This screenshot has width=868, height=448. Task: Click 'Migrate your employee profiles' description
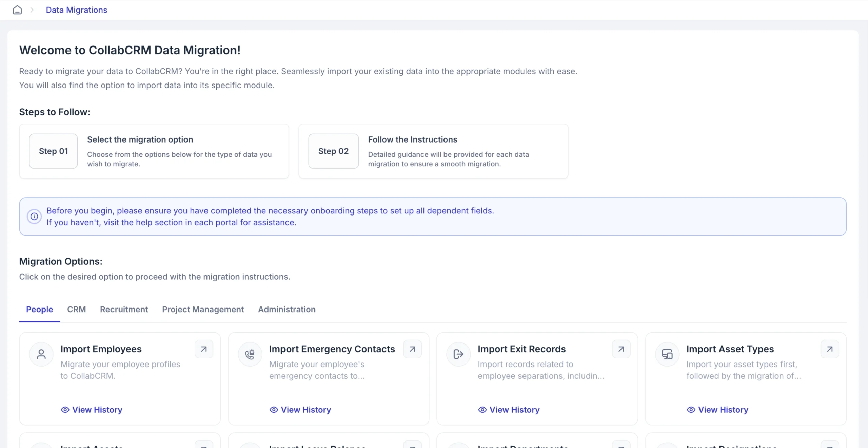tap(120, 370)
